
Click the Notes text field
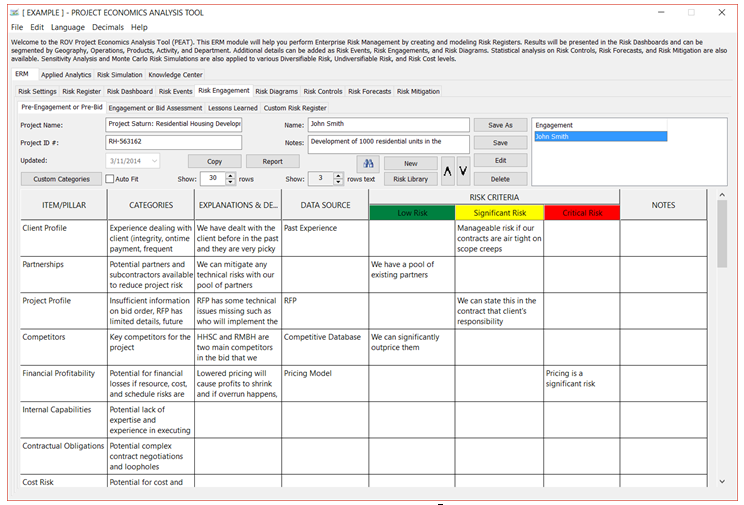(389, 144)
